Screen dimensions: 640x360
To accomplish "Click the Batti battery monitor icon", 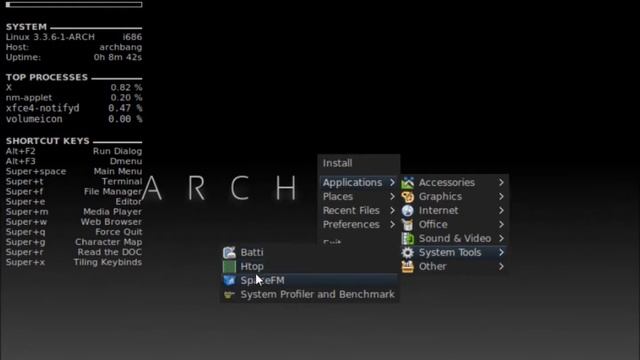I will (229, 253).
